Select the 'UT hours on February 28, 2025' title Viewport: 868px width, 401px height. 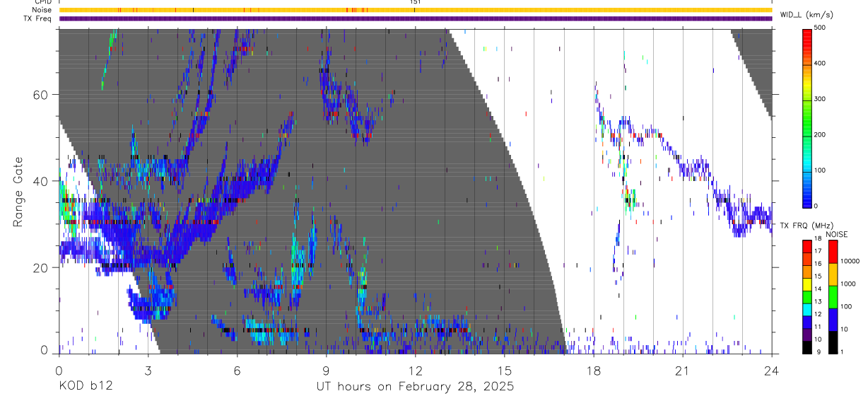pyautogui.click(x=415, y=387)
